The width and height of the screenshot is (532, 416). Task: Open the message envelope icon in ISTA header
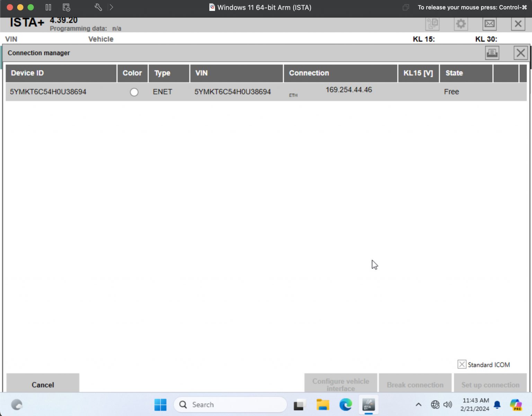489,24
